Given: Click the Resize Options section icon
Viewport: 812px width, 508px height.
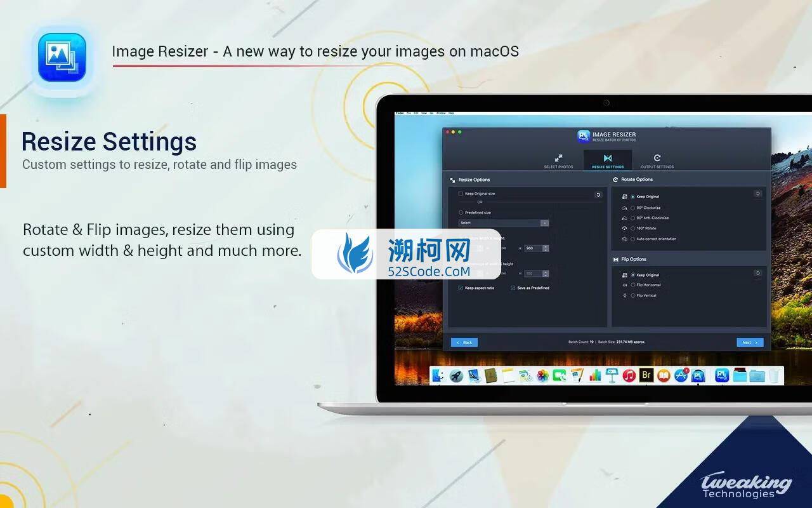Looking at the screenshot, I should (453, 180).
